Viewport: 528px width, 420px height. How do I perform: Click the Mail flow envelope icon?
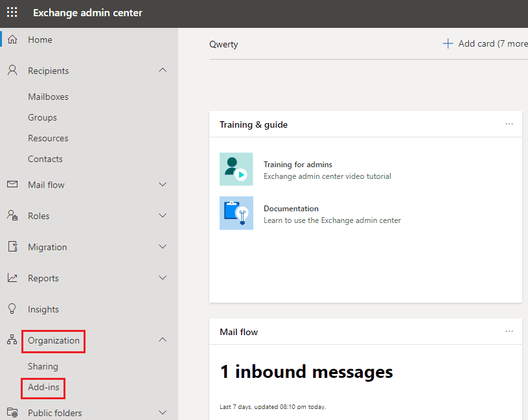point(12,185)
